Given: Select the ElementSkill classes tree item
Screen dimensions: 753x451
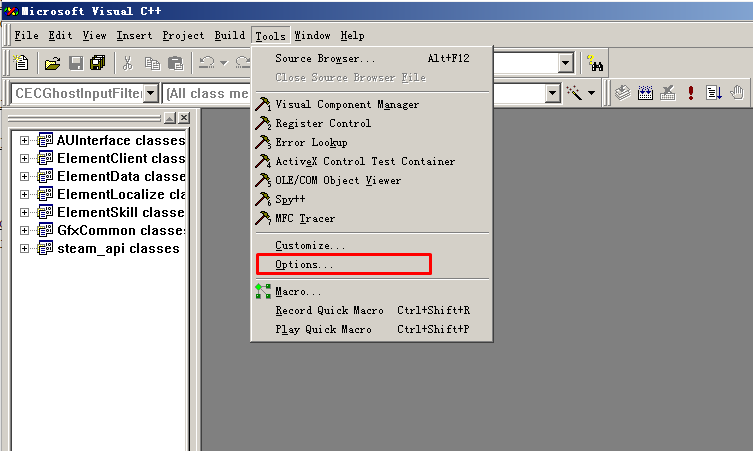Looking at the screenshot, I should [x=121, y=212].
